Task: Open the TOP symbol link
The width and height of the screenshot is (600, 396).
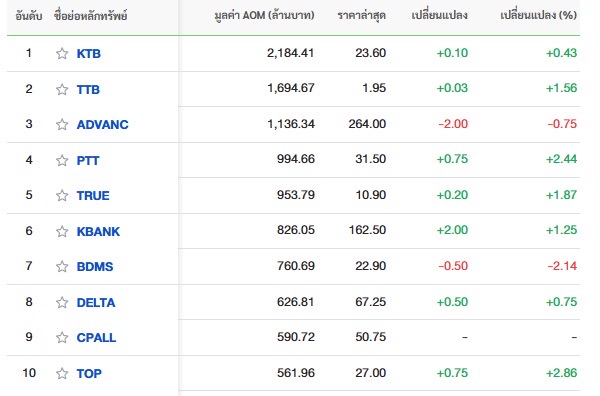Action: (x=89, y=373)
